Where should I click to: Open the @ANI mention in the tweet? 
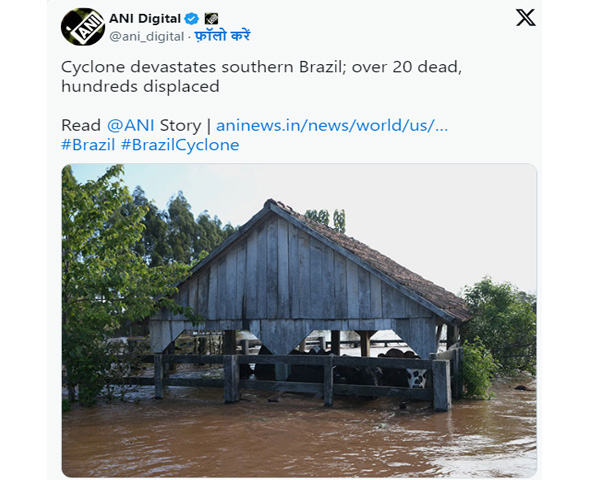point(128,125)
